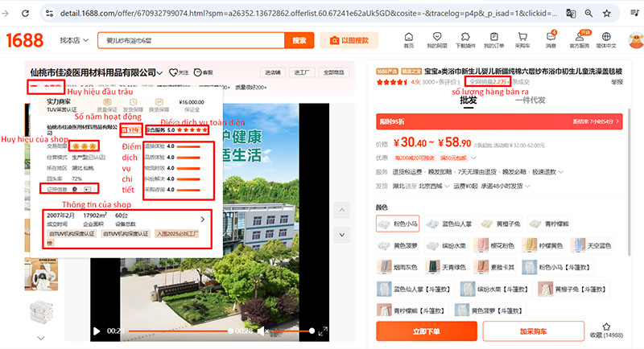Click the 以图搜款 image search button
This screenshot has width=644, height=349.
pyautogui.click(x=349, y=40)
